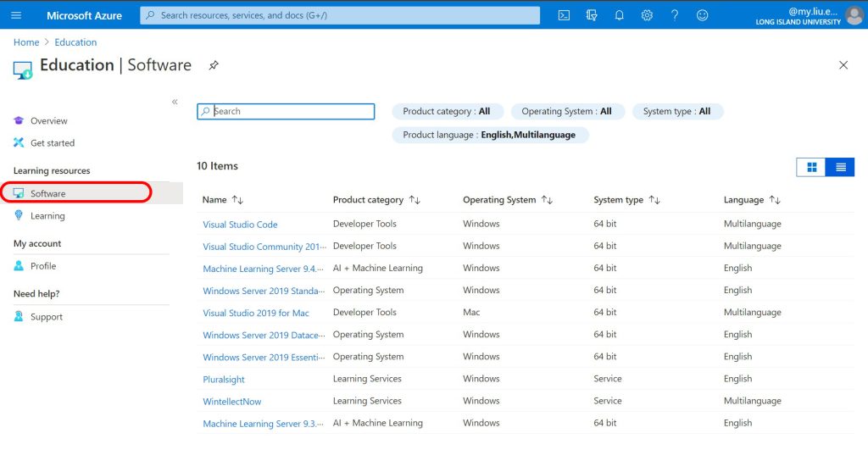
Task: Open Cloud Shell from the top bar
Action: coord(564,15)
